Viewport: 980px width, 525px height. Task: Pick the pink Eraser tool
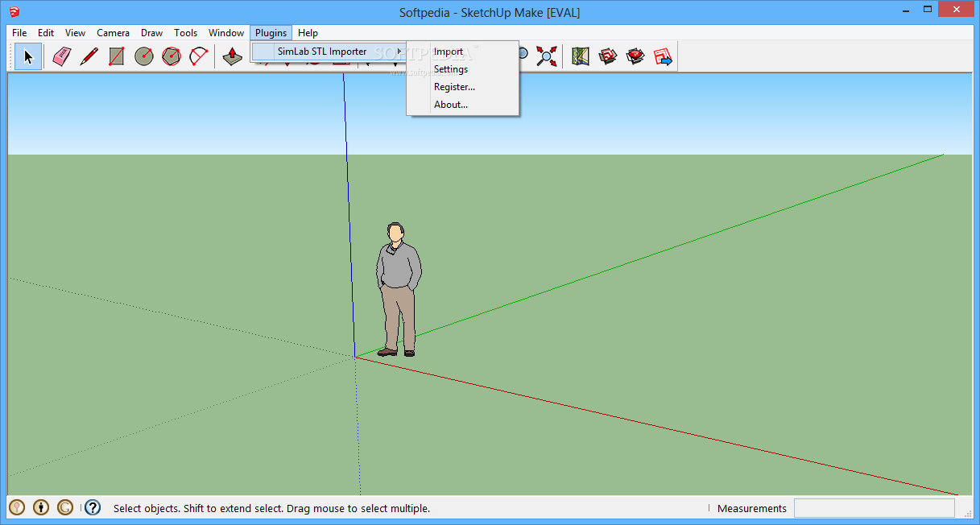(x=62, y=56)
